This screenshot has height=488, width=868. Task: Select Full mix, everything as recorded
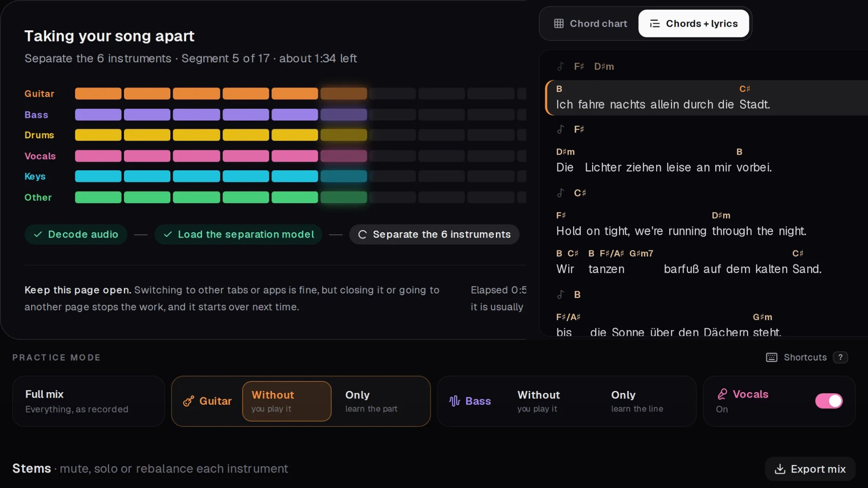(89, 401)
